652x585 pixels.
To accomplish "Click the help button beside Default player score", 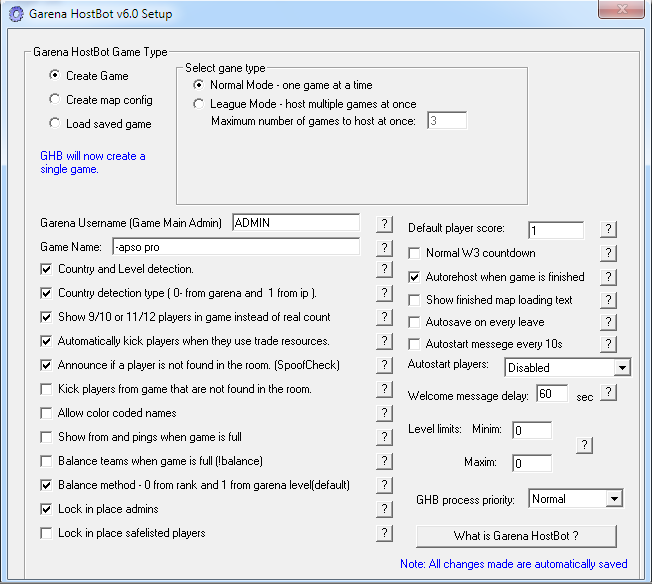I will [x=607, y=229].
